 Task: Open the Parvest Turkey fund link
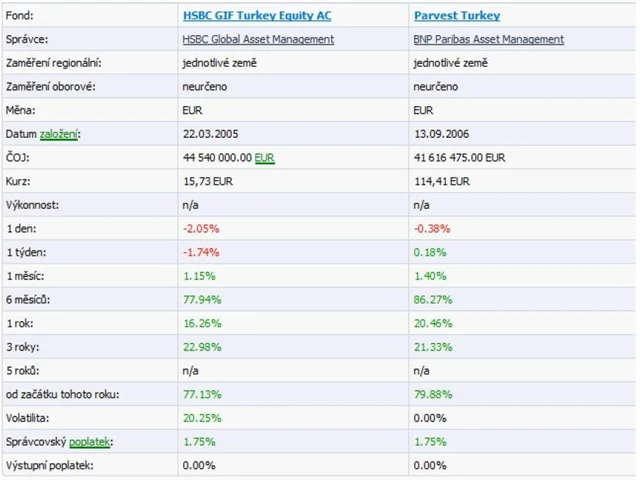point(457,16)
